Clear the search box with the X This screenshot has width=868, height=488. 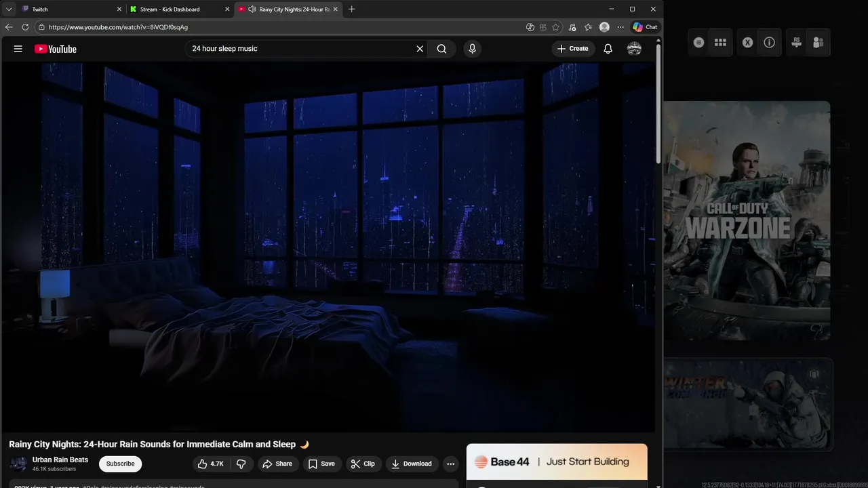point(420,49)
